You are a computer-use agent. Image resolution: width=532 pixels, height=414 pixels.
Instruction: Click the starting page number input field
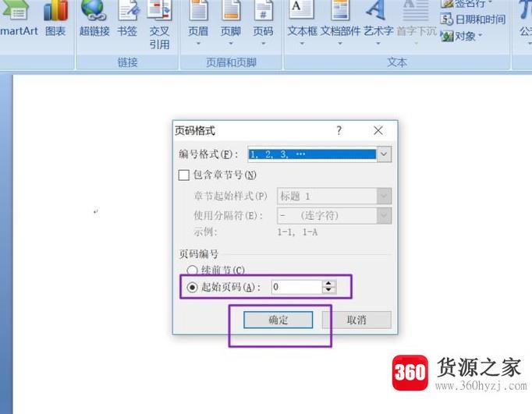click(x=296, y=287)
